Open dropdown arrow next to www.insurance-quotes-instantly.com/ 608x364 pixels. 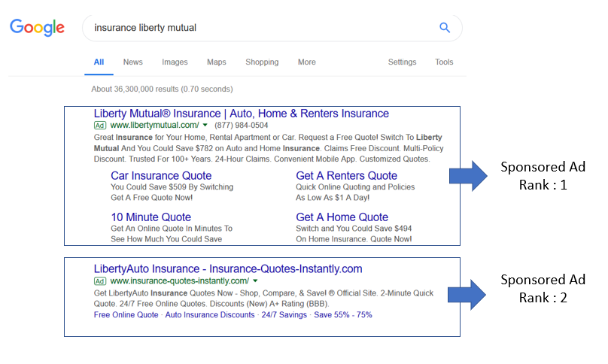255,281
